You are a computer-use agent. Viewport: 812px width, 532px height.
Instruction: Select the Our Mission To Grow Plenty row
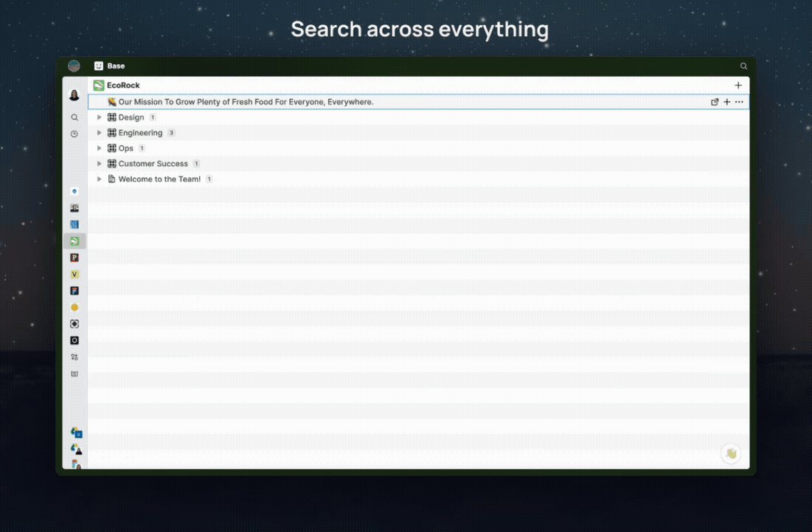(x=418, y=102)
